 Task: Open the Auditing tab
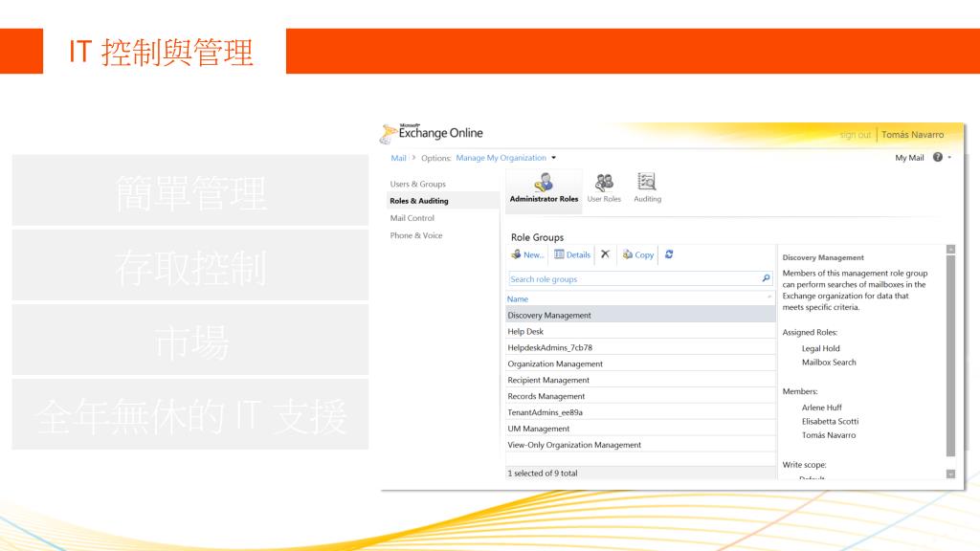(647, 188)
